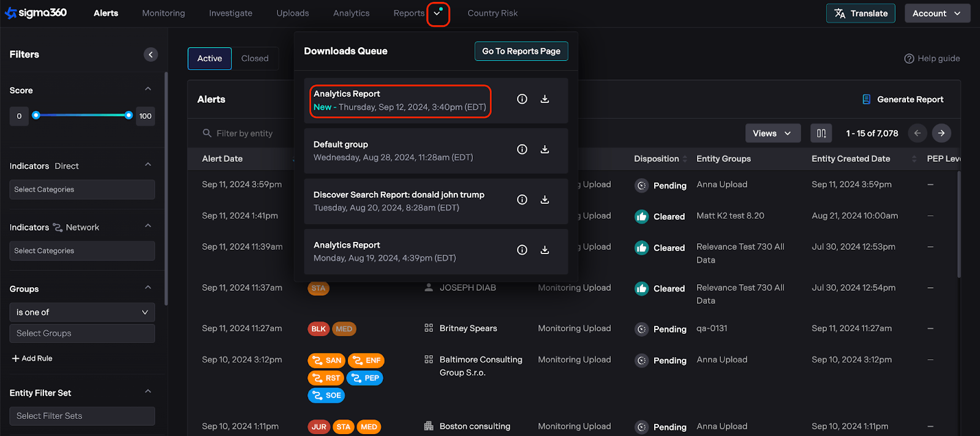Show info for Aug 19 Analytics Report
Viewport: 980px width, 436px height.
pyautogui.click(x=522, y=250)
